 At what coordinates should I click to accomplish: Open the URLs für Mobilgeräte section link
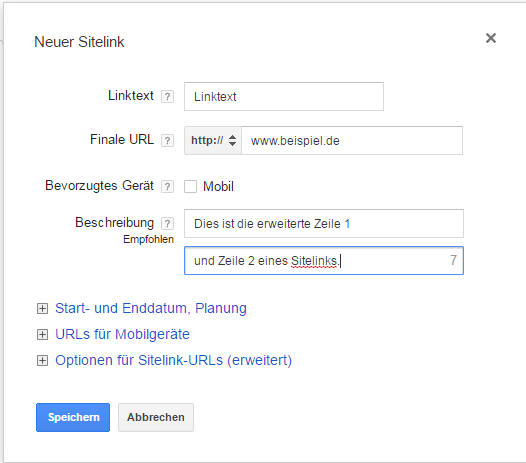click(x=122, y=335)
